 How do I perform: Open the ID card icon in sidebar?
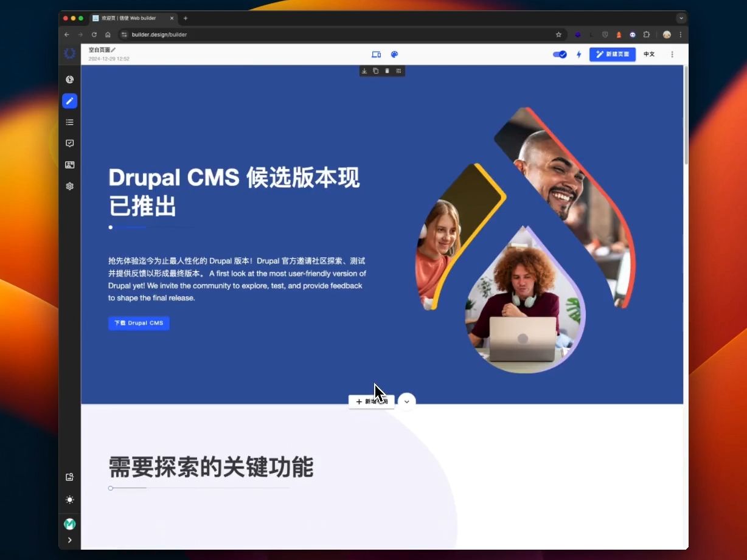70,165
